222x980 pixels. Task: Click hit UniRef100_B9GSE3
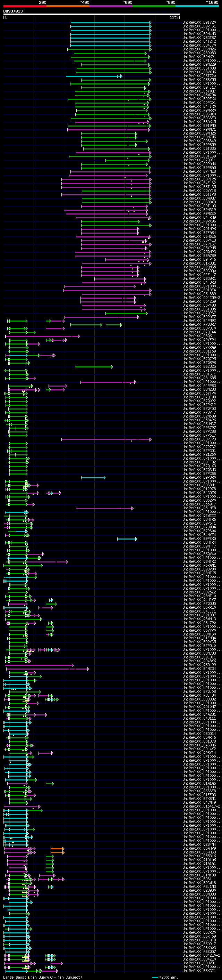[199, 118]
